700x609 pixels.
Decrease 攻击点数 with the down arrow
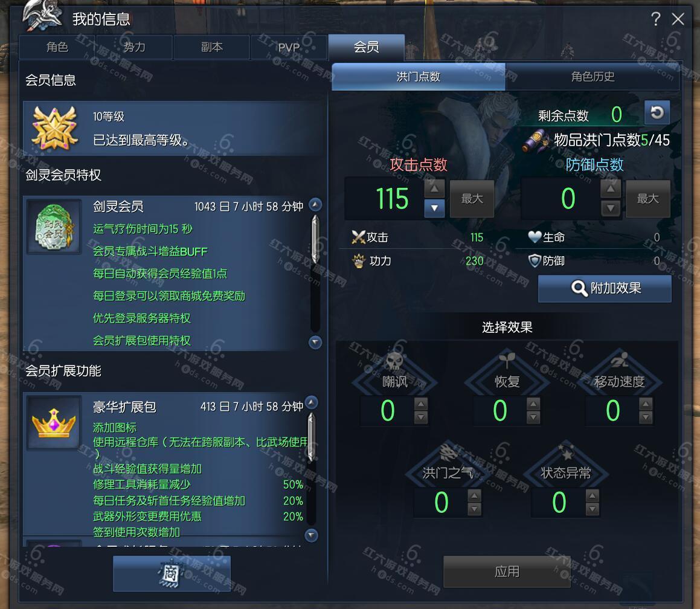(434, 208)
